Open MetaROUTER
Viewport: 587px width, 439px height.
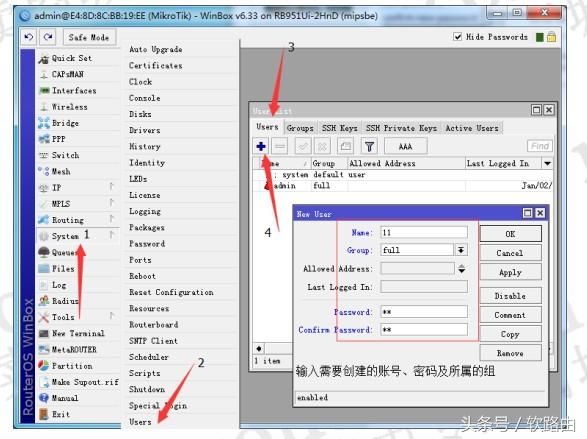pos(74,350)
